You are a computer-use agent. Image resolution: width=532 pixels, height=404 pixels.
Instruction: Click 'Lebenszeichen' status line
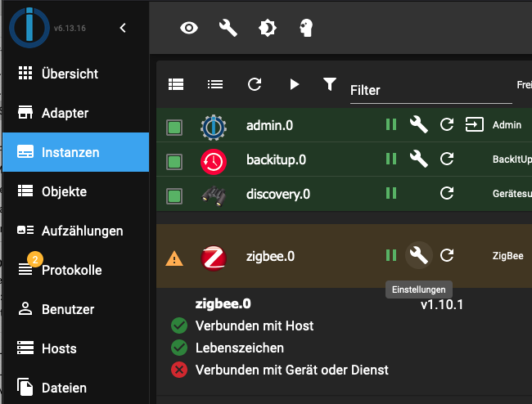[240, 348]
